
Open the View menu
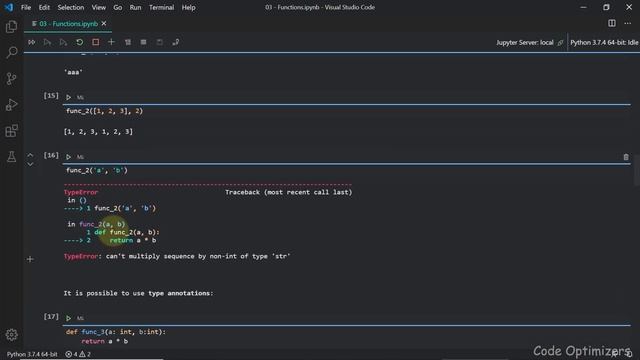(98, 7)
